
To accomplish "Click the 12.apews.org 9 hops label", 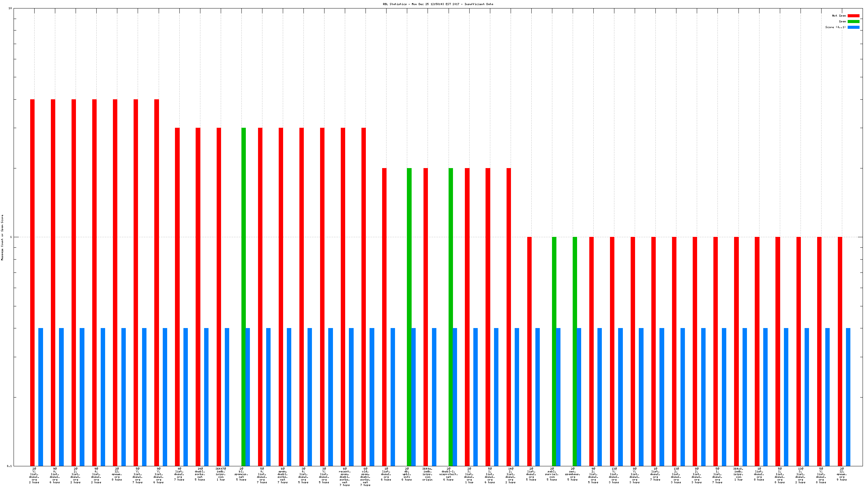I will tap(842, 474).
